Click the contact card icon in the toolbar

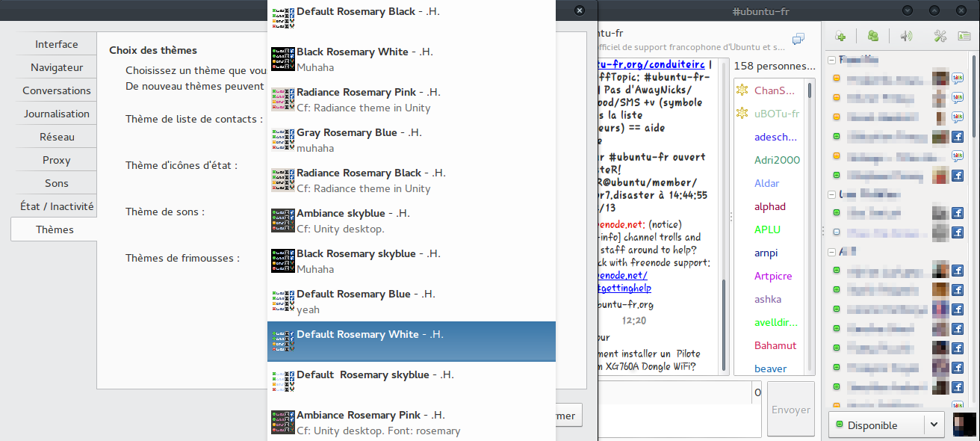click(x=965, y=36)
